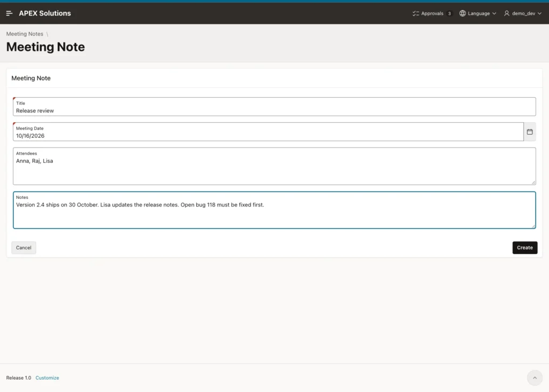Expand the Language dropdown chevron

(x=494, y=13)
